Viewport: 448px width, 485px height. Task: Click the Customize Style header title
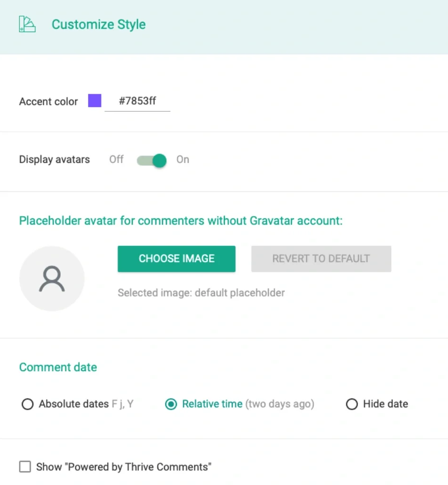(99, 25)
